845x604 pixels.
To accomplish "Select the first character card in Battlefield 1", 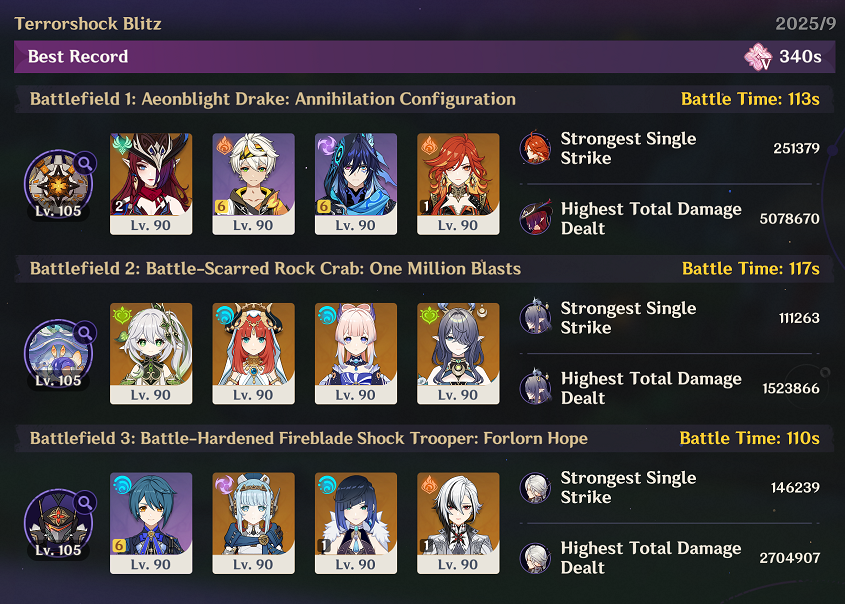I will (151, 184).
